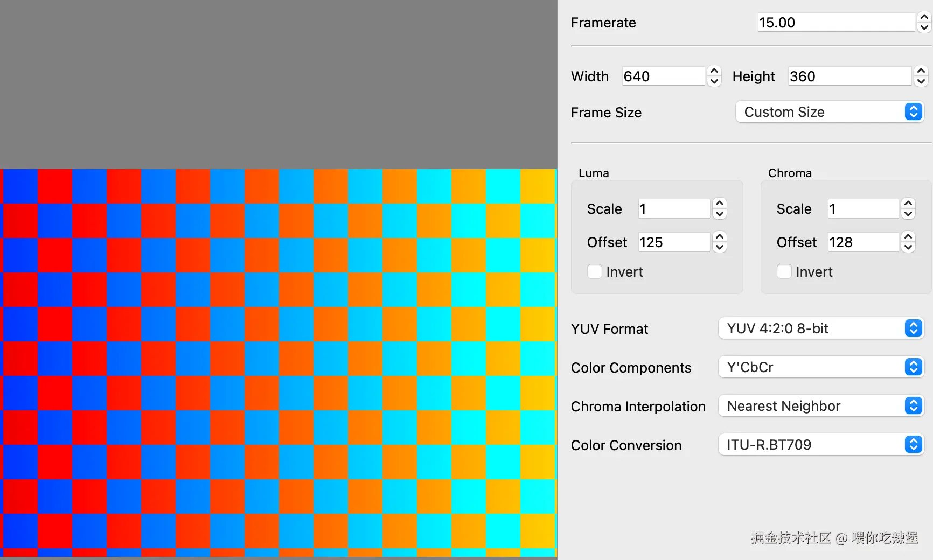Increment the Width value stepper
Screen dimensions: 933x560
click(714, 71)
